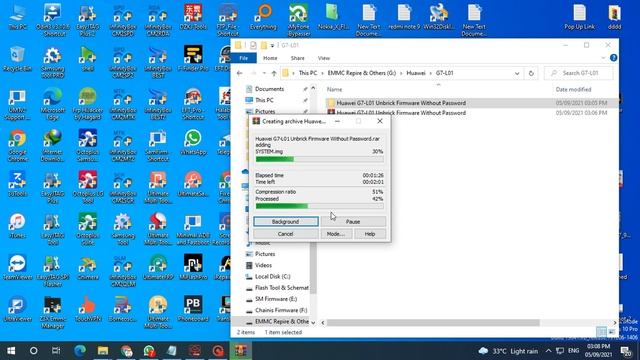Open Frp Hijacker by Hagard shortcut
The image size is (640, 360).
pos(88,104)
